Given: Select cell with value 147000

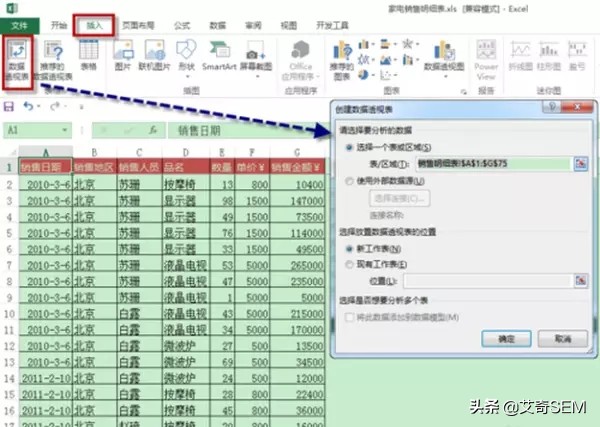Looking at the screenshot, I should 297,201.
